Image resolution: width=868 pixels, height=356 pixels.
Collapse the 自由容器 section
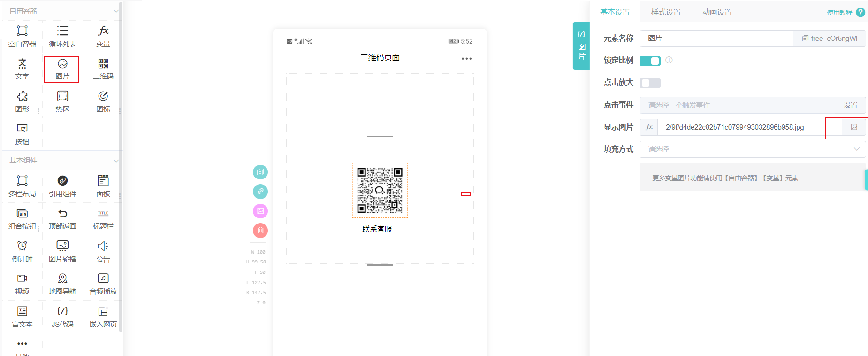click(116, 11)
